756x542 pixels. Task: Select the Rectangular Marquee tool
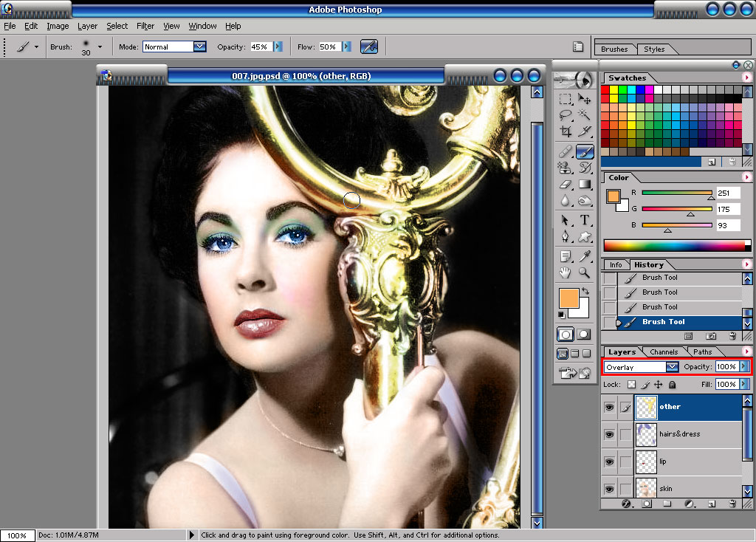565,100
